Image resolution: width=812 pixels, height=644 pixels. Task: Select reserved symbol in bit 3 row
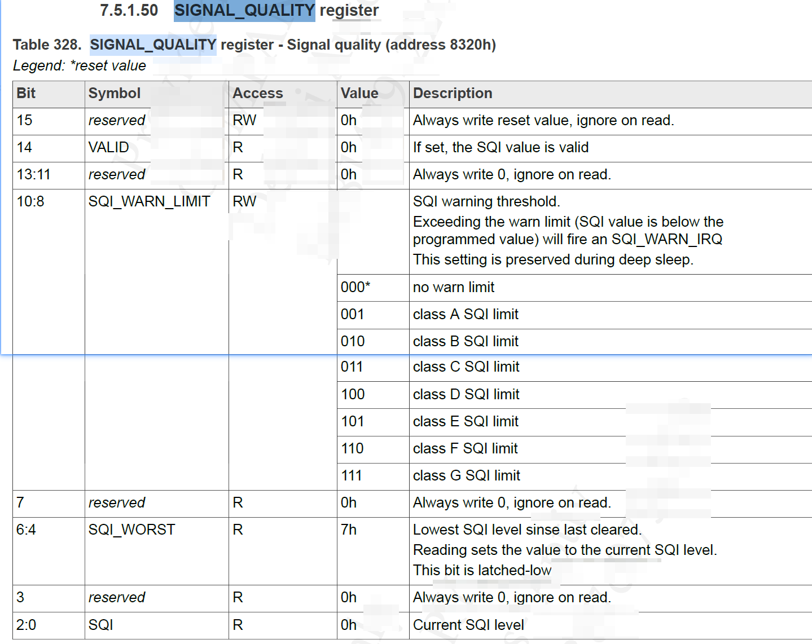tap(117, 597)
